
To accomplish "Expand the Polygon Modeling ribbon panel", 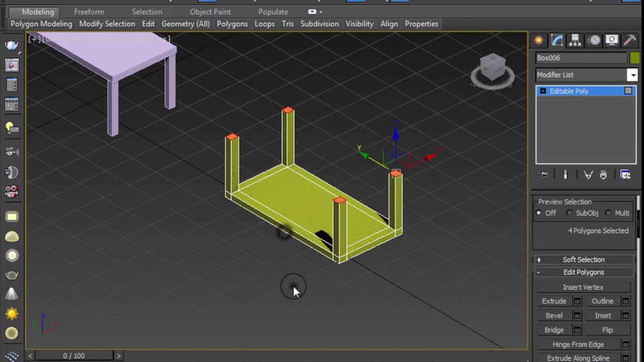I will (x=41, y=24).
